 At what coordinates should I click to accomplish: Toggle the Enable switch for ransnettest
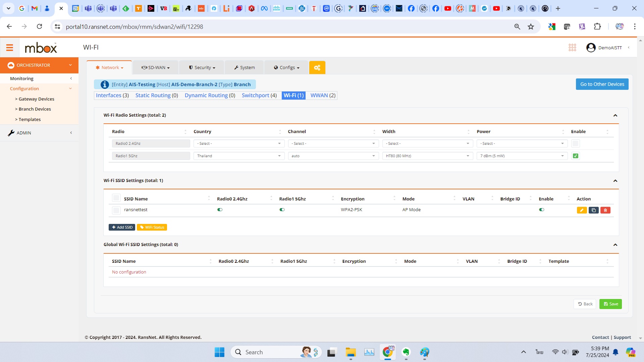coord(541,210)
